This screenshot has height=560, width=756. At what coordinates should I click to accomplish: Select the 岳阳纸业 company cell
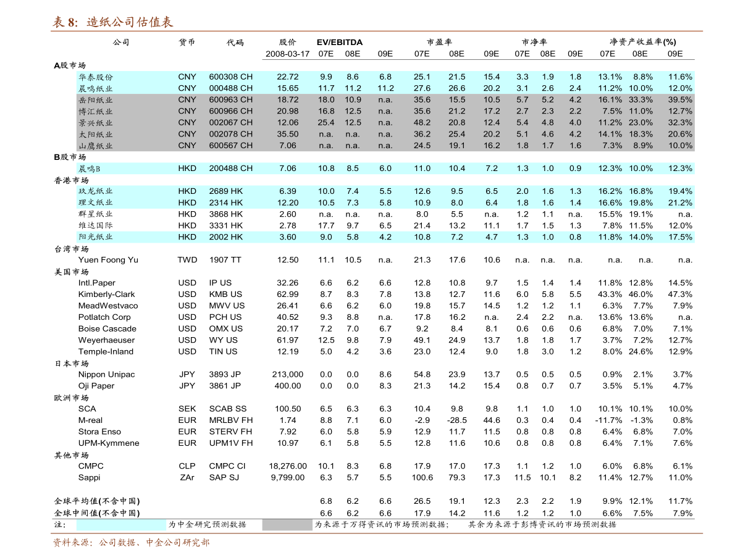(96, 100)
